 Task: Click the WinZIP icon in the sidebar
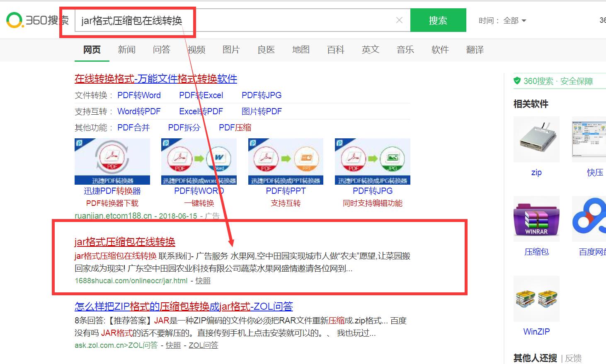click(x=536, y=299)
